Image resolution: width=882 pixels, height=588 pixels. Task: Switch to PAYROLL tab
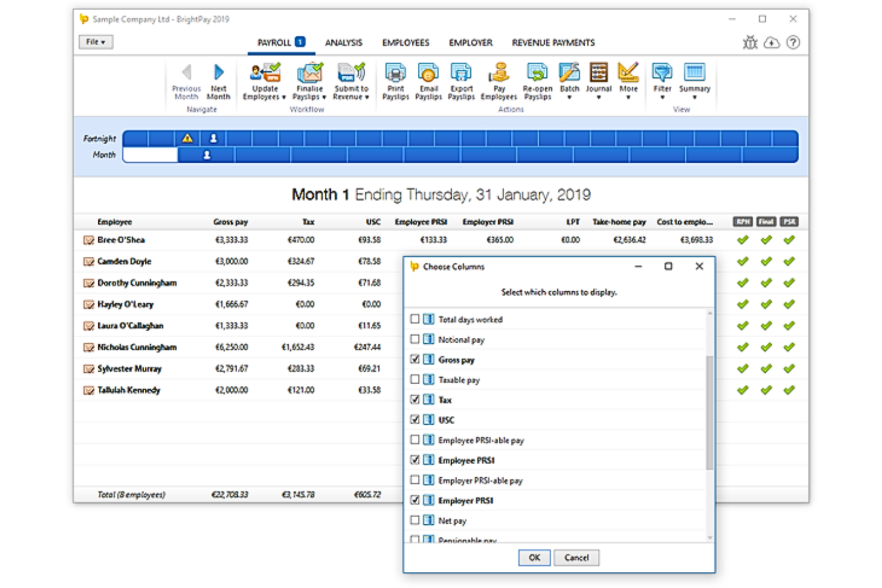281,42
